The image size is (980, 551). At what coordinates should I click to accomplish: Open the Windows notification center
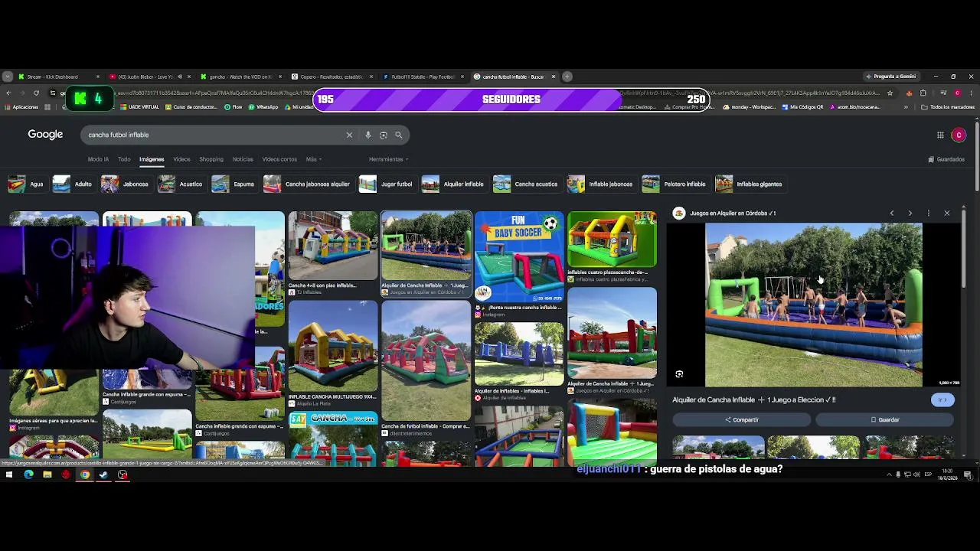(969, 474)
